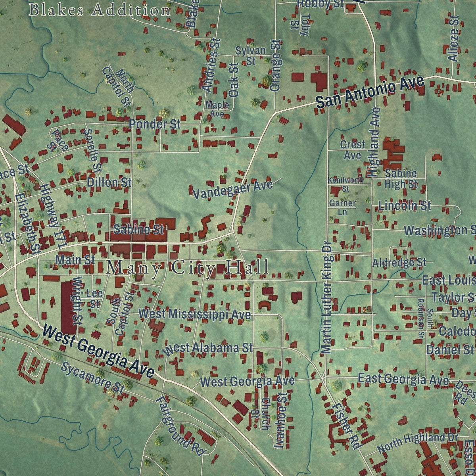Click the Dillon St label

point(109,182)
